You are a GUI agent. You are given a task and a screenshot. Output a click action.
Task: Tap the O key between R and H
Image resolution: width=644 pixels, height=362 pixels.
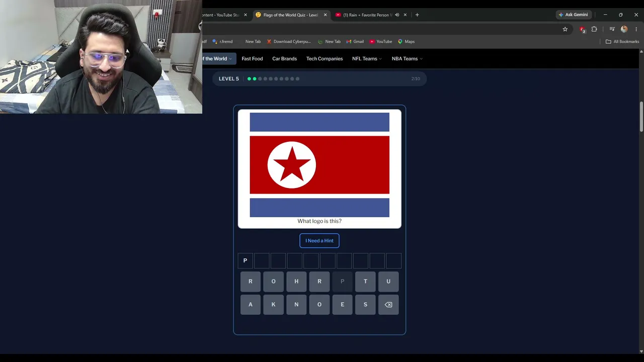(273, 282)
